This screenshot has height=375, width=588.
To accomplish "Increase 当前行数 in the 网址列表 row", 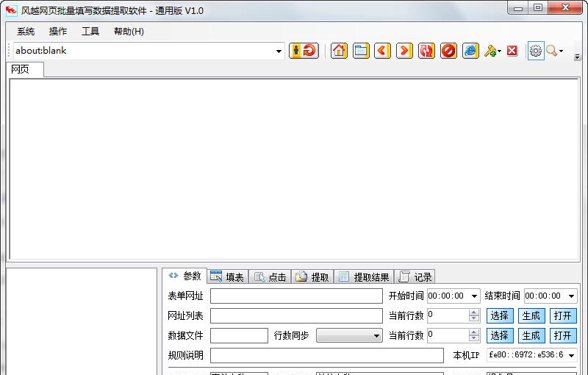I will (x=474, y=312).
